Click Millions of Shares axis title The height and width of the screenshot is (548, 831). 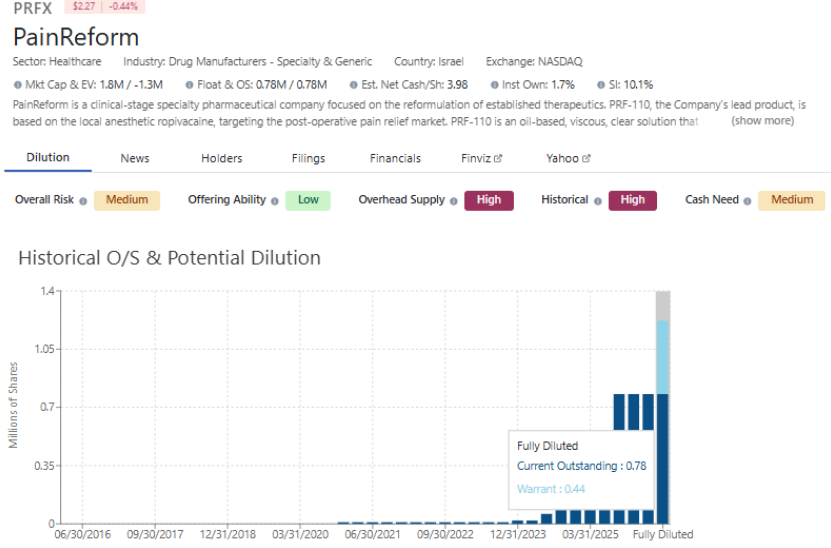[x=13, y=405]
